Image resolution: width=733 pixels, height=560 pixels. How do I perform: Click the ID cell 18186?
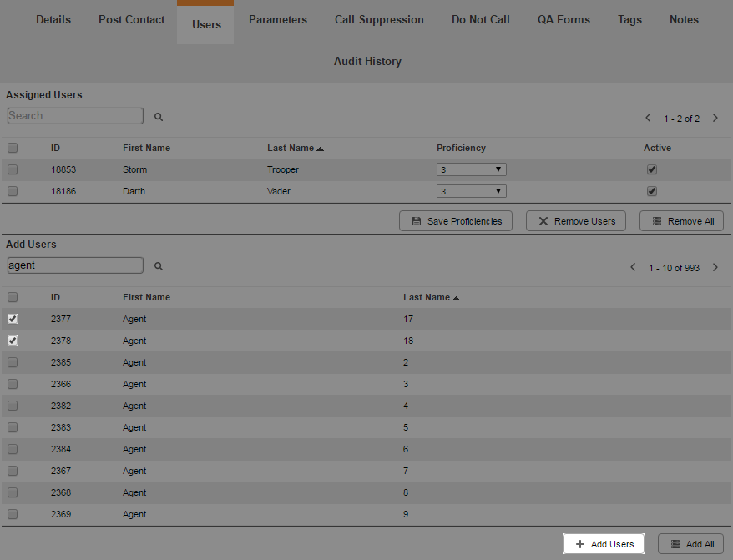[x=63, y=191]
